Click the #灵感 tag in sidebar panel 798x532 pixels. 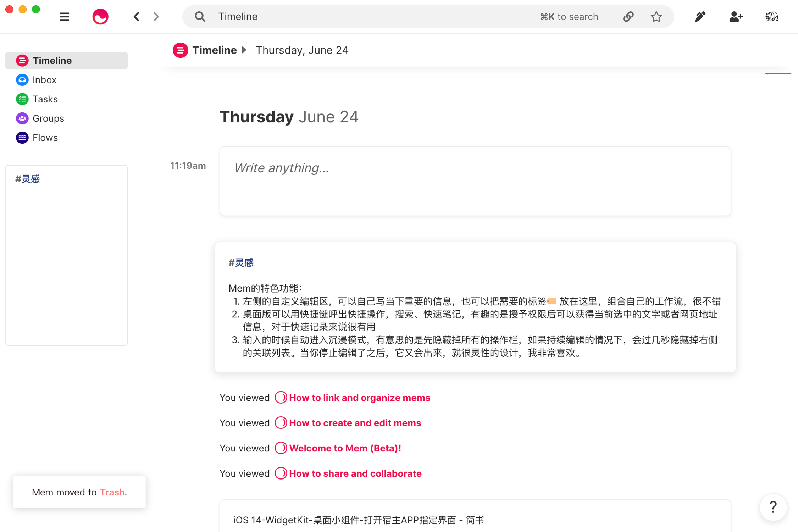[x=28, y=179]
